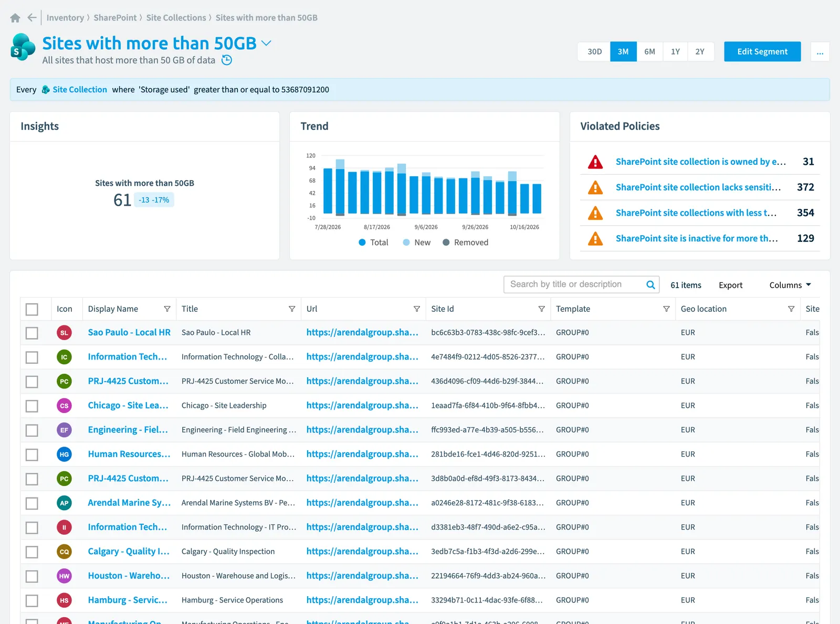Open the Display Name column filter icon
The height and width of the screenshot is (624, 840).
point(167,309)
